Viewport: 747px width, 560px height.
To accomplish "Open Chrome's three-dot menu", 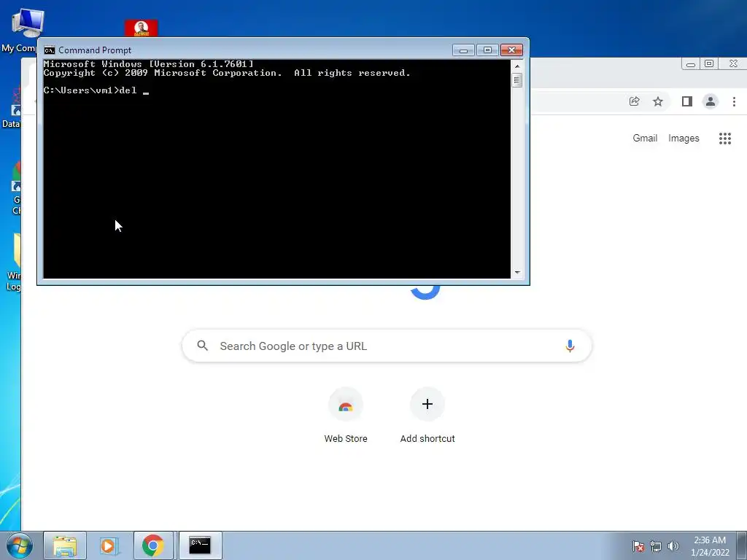I will point(734,101).
